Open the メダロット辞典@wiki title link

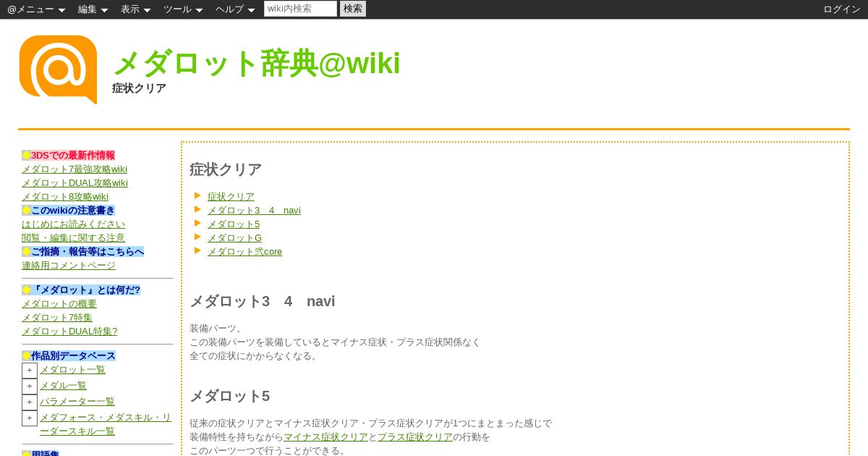coord(256,63)
